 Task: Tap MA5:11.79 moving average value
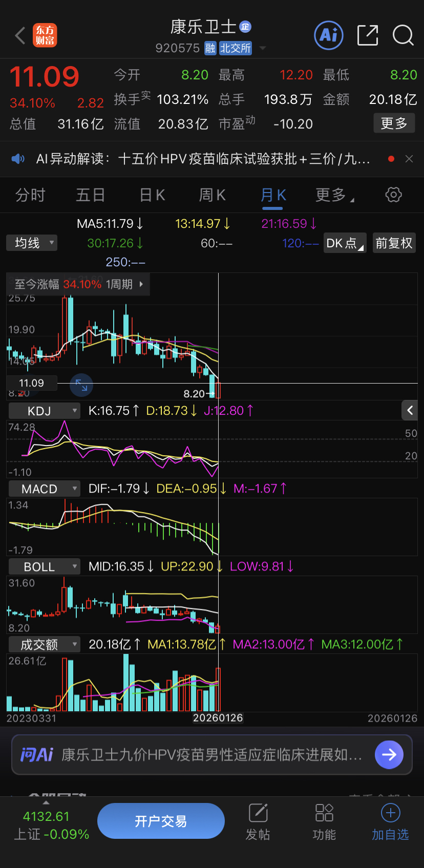110,224
